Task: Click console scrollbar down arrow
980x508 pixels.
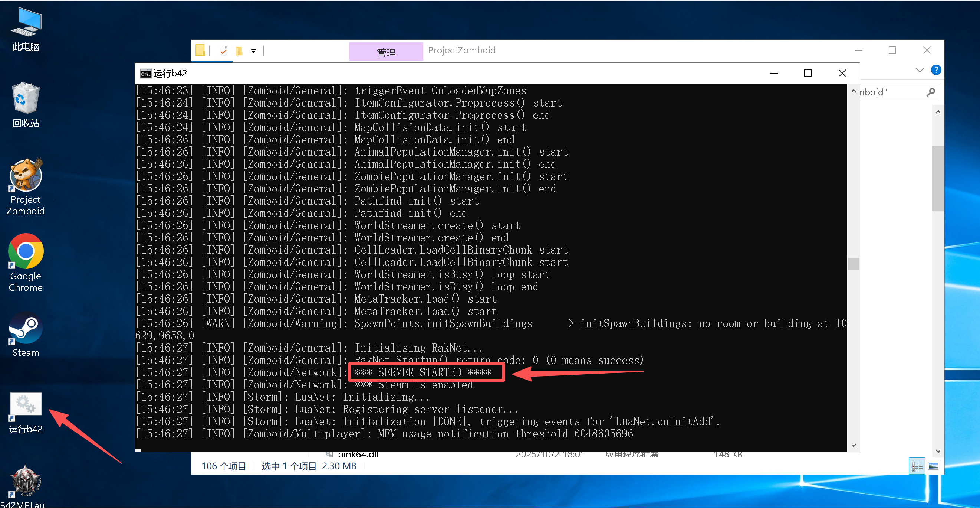Action: pos(853,446)
